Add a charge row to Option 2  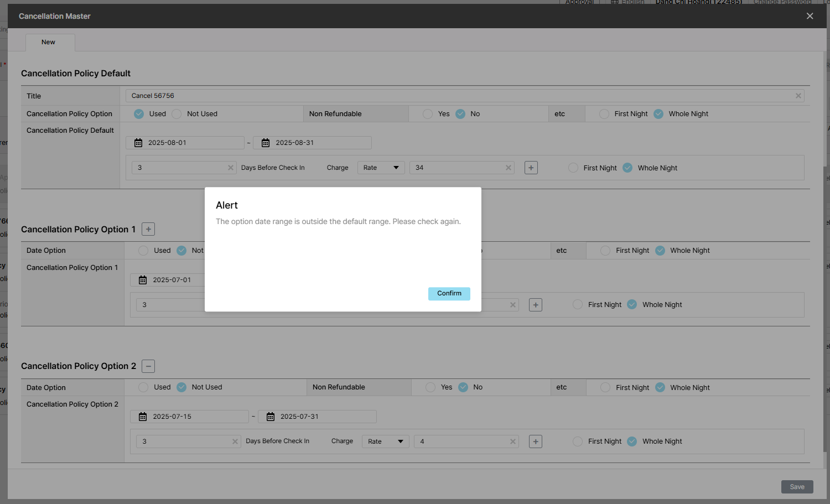click(x=536, y=441)
